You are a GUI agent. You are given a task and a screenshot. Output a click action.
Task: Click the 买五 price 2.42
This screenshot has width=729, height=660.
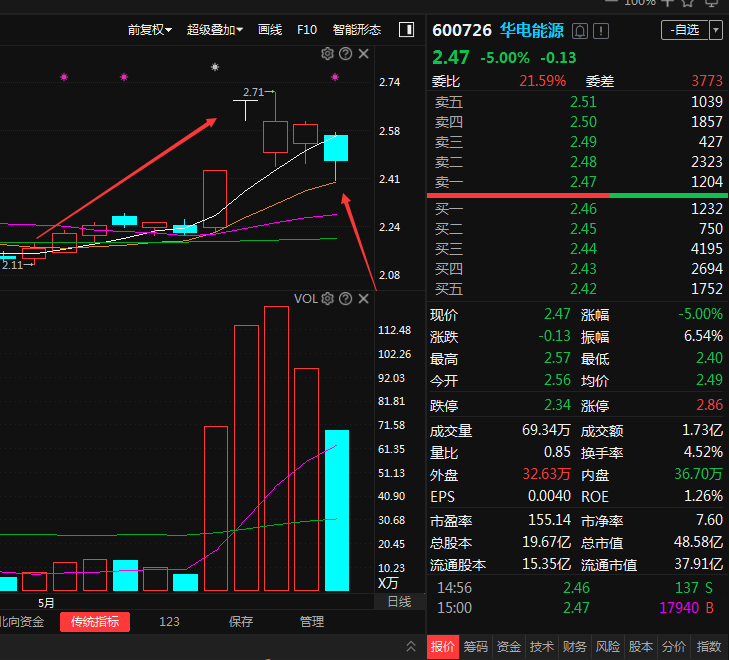point(583,289)
